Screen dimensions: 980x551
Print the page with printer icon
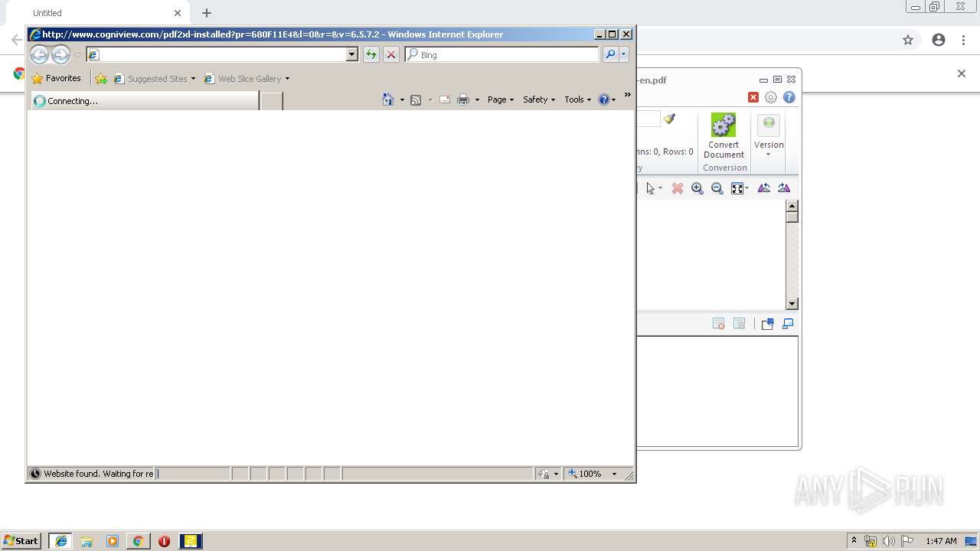pos(463,99)
